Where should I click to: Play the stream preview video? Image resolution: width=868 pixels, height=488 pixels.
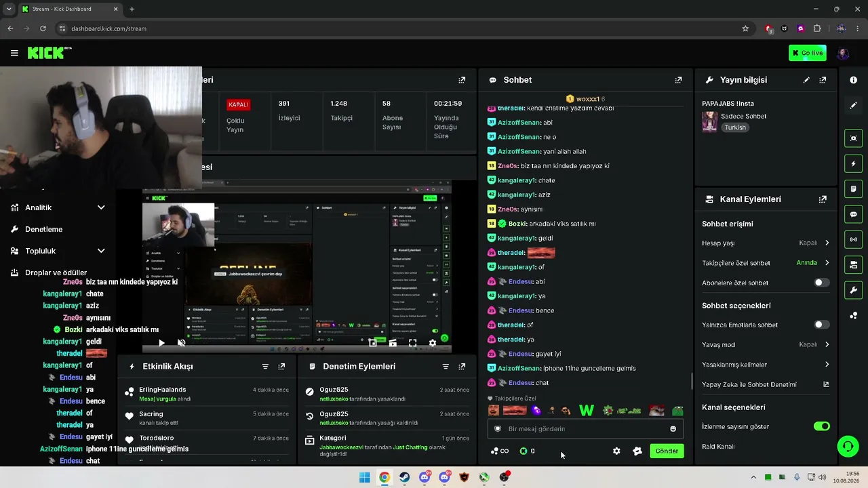pos(161,343)
